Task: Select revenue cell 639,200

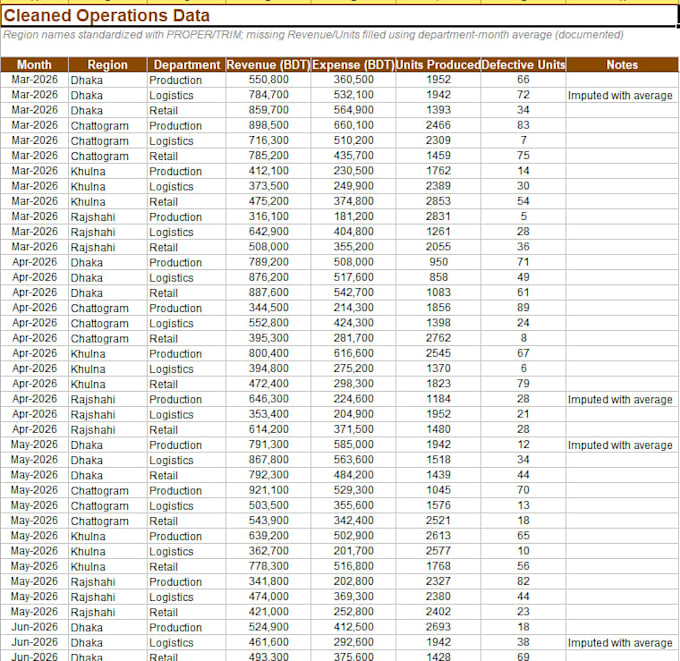Action: [x=268, y=536]
